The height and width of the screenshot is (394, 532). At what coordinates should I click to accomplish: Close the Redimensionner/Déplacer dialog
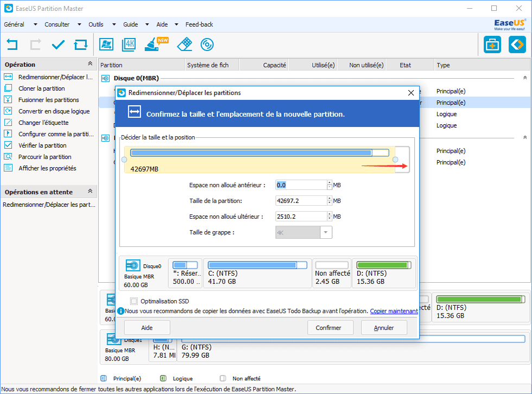tap(411, 93)
